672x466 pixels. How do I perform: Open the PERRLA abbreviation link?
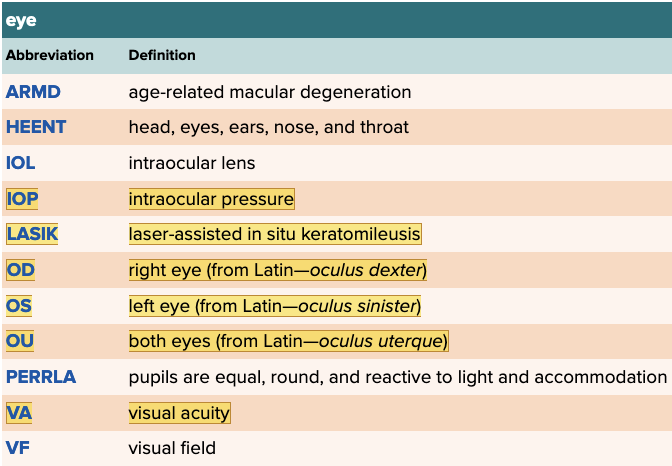click(41, 377)
